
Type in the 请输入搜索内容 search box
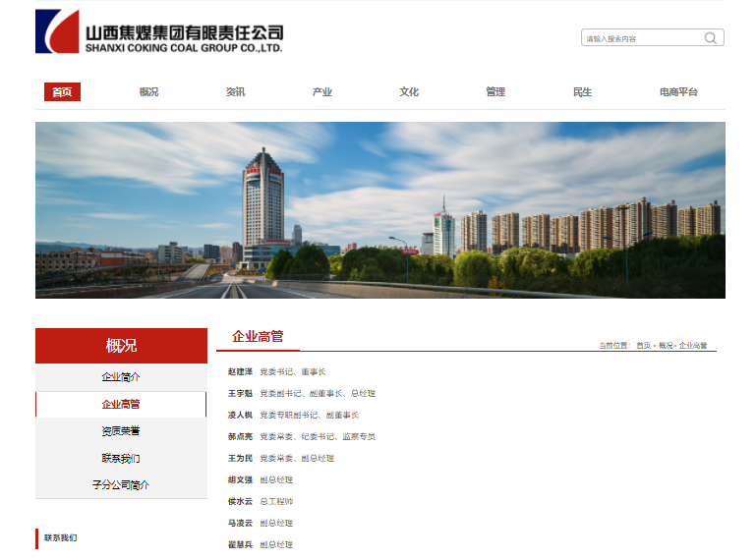(x=639, y=38)
